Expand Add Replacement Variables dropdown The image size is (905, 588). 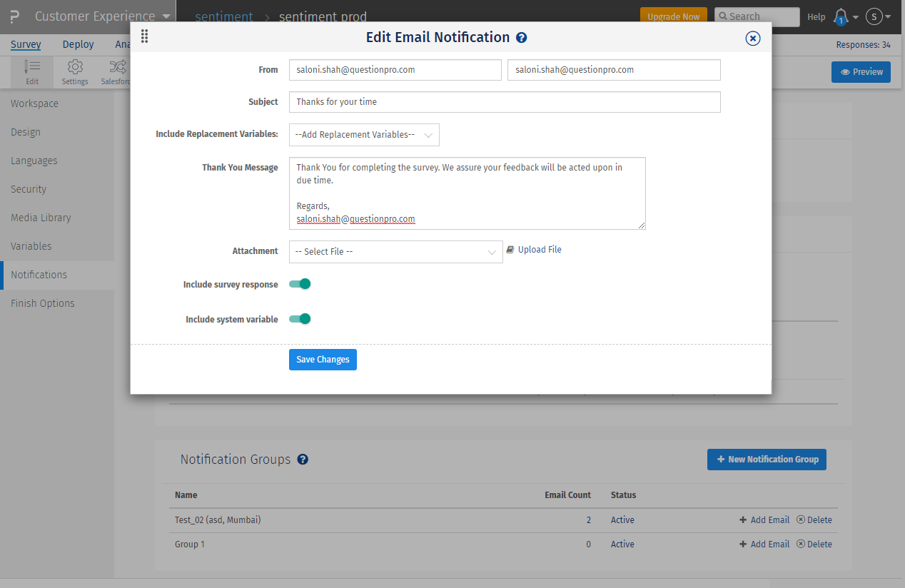pyautogui.click(x=364, y=135)
